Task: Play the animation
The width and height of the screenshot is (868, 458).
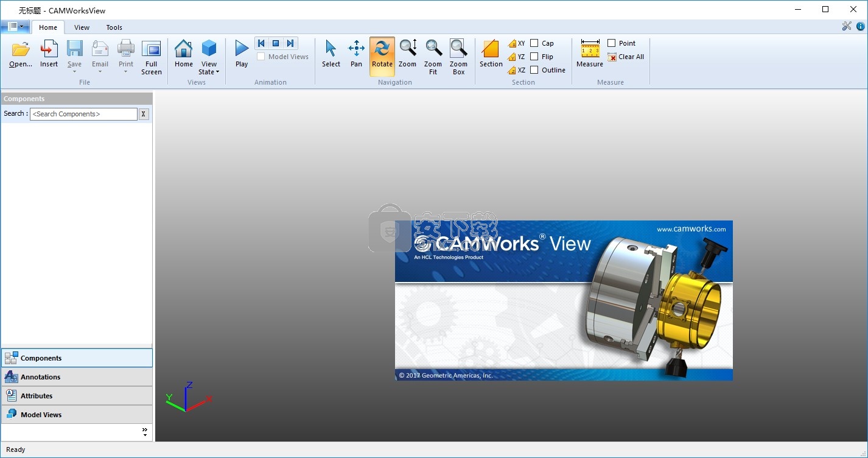Action: pos(242,54)
